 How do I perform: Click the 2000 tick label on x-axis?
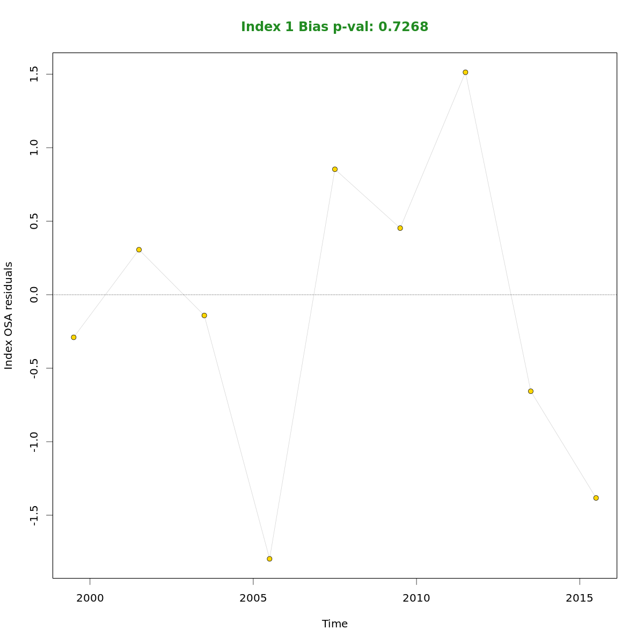[x=90, y=598]
